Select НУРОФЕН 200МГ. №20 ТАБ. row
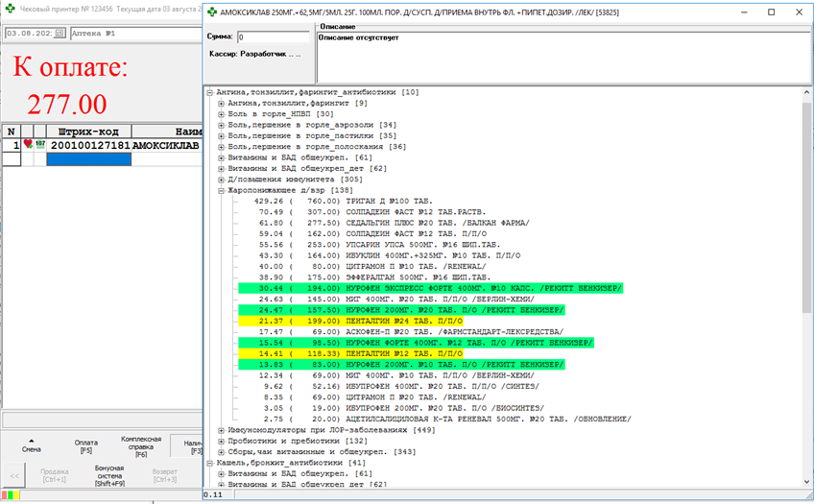The image size is (814, 504). point(401,310)
